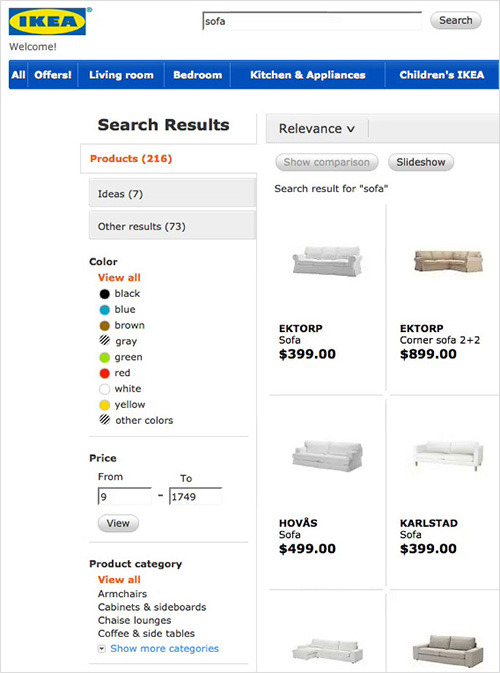The width and height of the screenshot is (500, 673).
Task: Click the other colors striped icon
Action: click(105, 420)
